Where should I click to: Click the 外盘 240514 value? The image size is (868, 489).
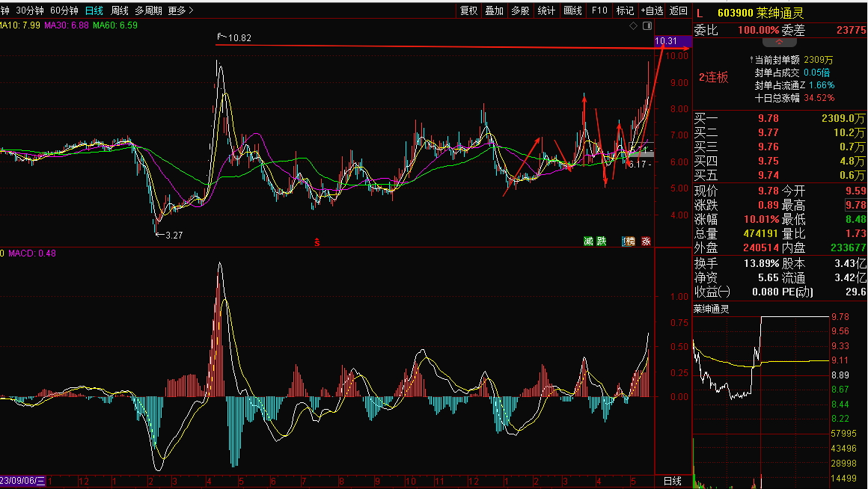pyautogui.click(x=761, y=248)
